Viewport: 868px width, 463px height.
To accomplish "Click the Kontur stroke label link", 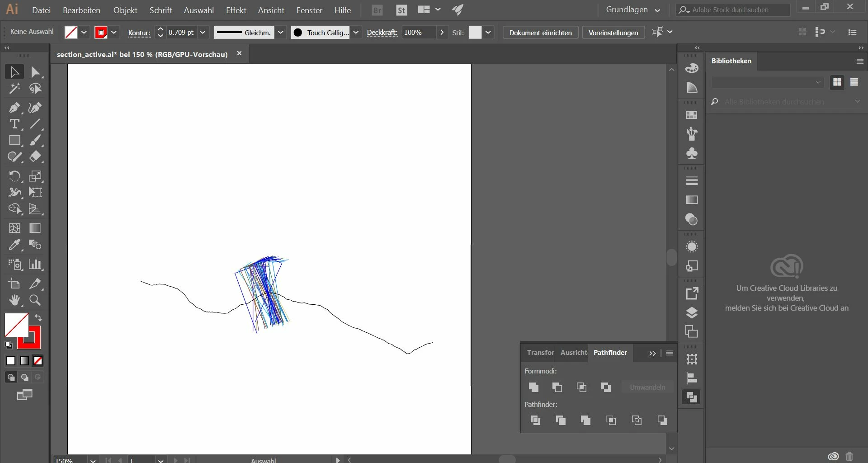I will [x=139, y=33].
